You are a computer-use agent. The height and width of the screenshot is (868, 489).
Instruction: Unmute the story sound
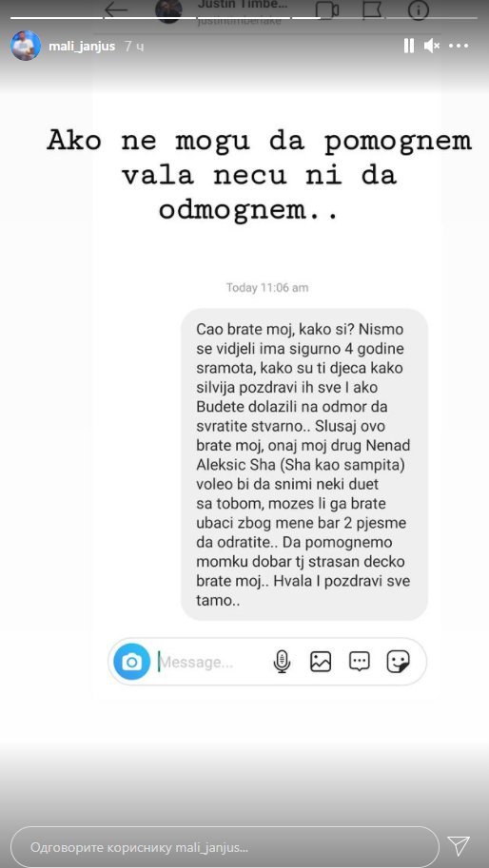[x=431, y=46]
